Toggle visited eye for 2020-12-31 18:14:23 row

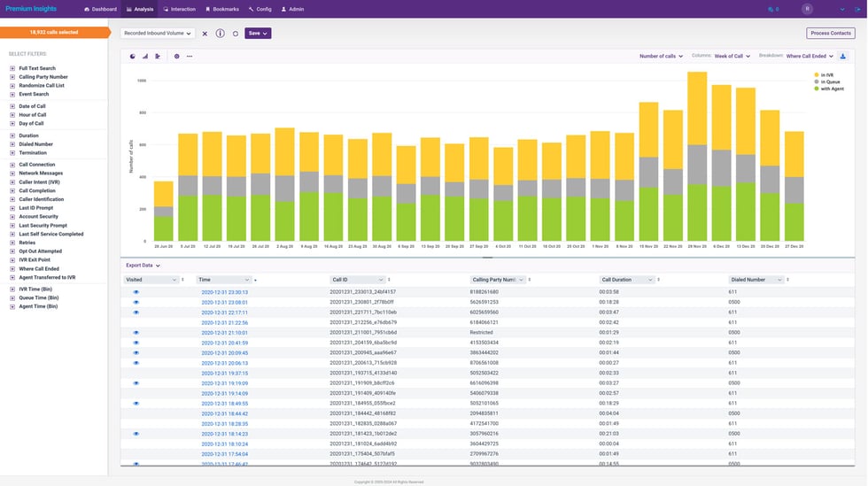click(136, 434)
